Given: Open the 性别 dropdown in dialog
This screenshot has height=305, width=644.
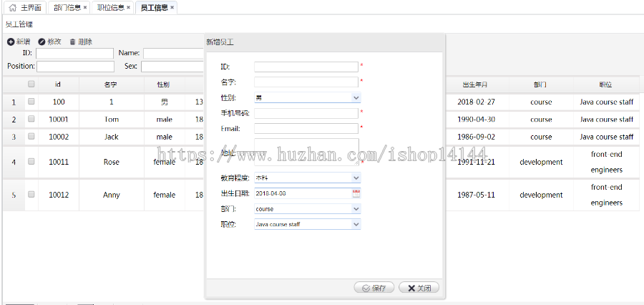Looking at the screenshot, I should [x=356, y=98].
